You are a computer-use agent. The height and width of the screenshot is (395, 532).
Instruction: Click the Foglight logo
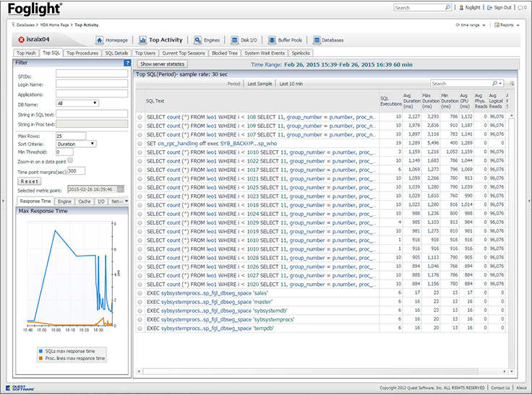point(35,9)
